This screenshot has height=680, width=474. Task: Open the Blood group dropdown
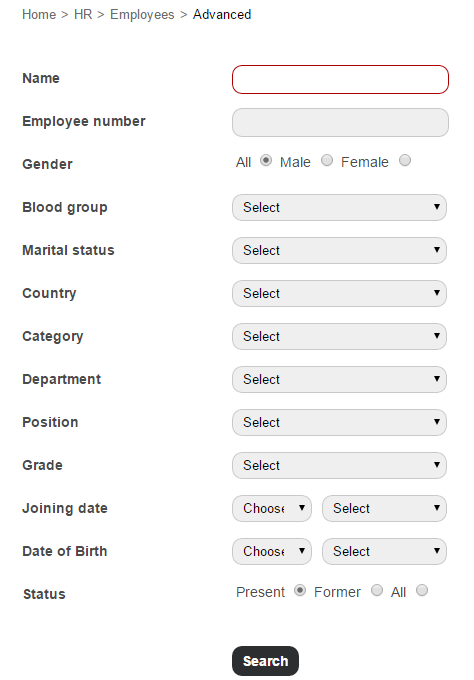coord(339,207)
